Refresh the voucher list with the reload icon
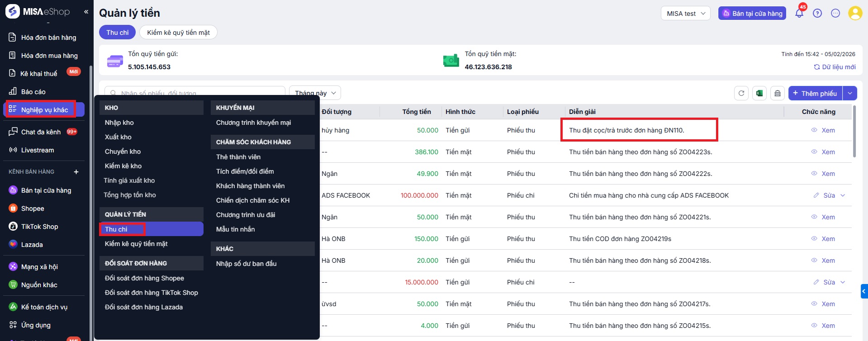The width and height of the screenshot is (868, 341). pos(741,93)
